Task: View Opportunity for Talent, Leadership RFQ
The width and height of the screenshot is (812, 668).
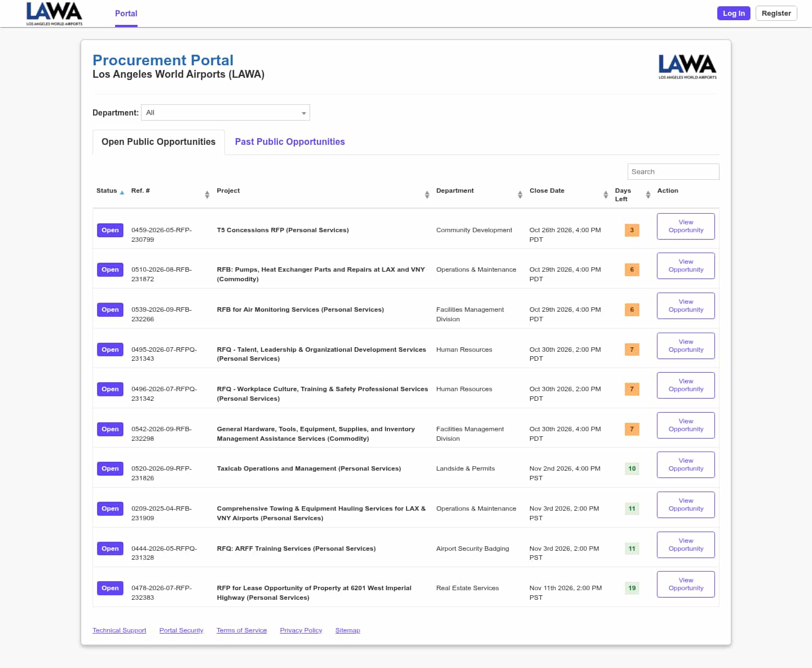Action: [x=686, y=346]
